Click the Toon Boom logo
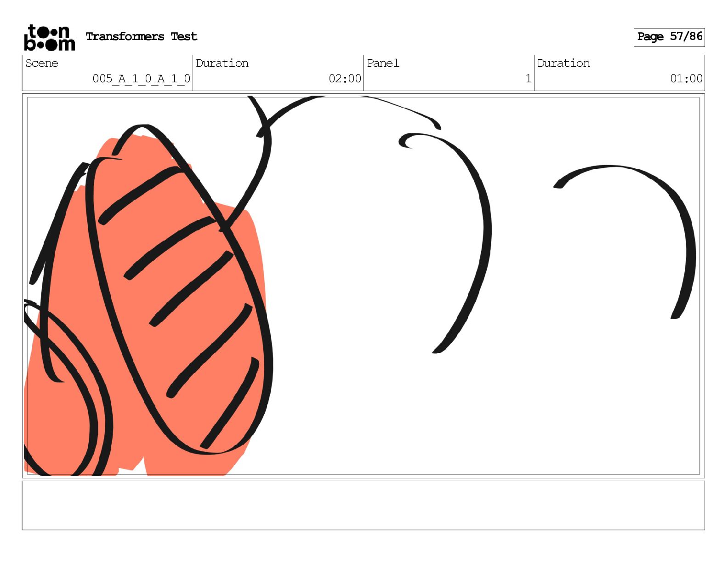 (x=50, y=37)
